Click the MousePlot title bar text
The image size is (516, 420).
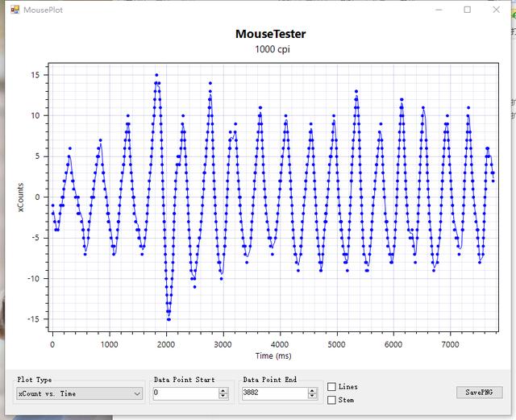pyautogui.click(x=44, y=10)
